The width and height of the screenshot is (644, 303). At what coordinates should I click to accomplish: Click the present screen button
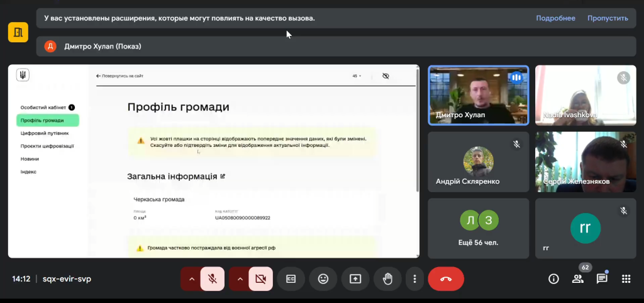point(355,278)
